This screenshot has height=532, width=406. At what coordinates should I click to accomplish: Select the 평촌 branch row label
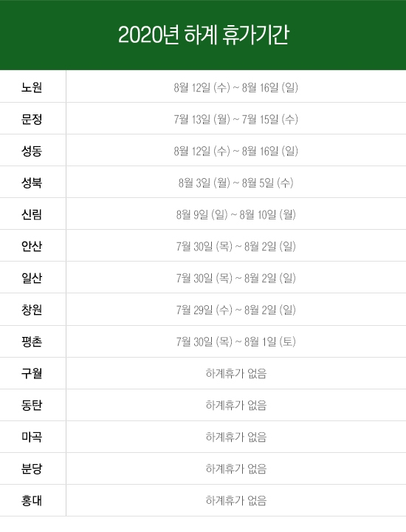[x=32, y=341]
